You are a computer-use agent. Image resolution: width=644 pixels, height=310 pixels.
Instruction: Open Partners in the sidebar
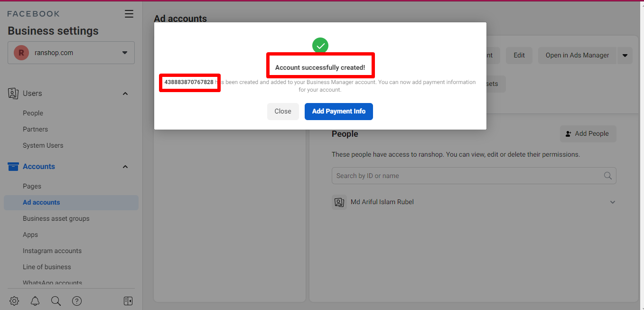pos(35,129)
